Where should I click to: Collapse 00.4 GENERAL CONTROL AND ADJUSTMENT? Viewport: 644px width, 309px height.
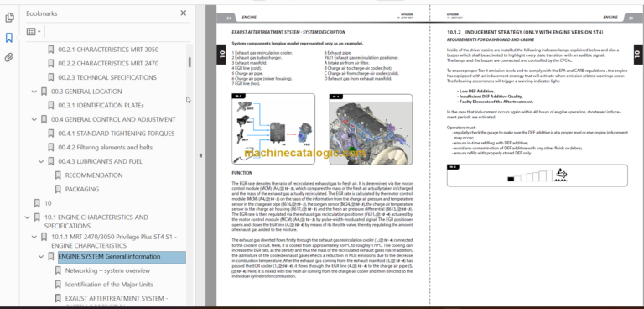tap(34, 119)
